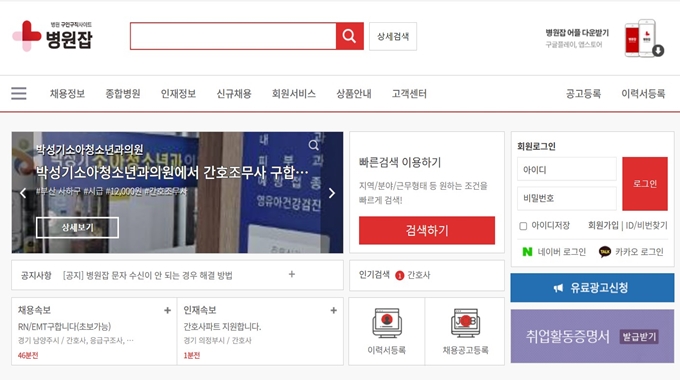The image size is (680, 380).
Task: Click the Kakao talk login icon
Action: pyautogui.click(x=605, y=252)
